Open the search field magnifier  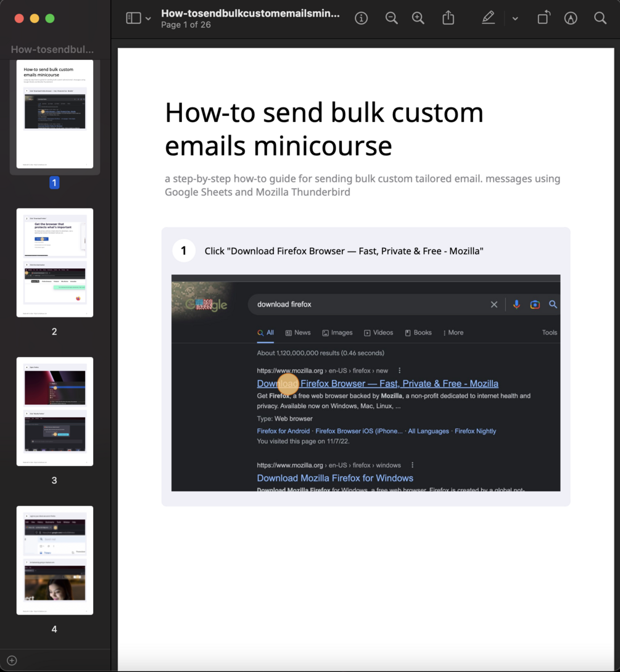600,18
